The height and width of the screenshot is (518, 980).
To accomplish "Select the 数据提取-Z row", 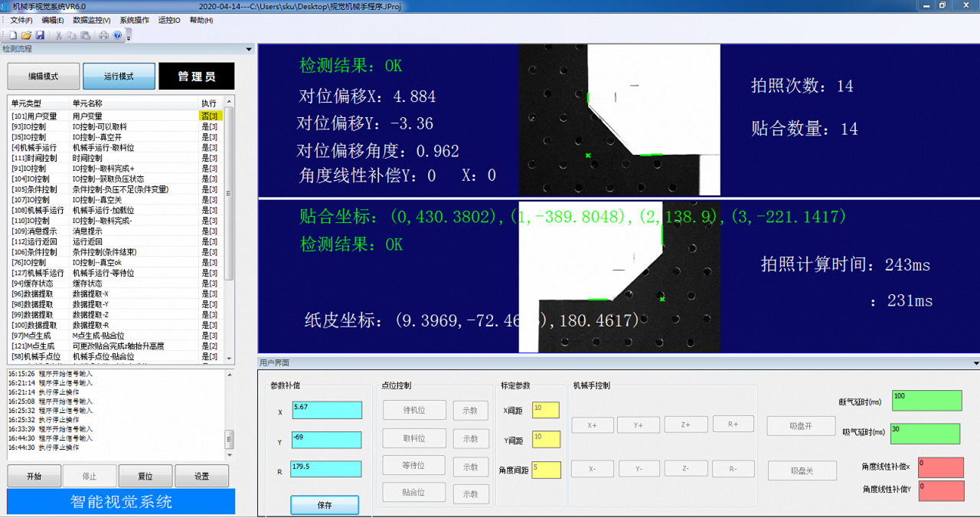I will pyautogui.click(x=116, y=315).
